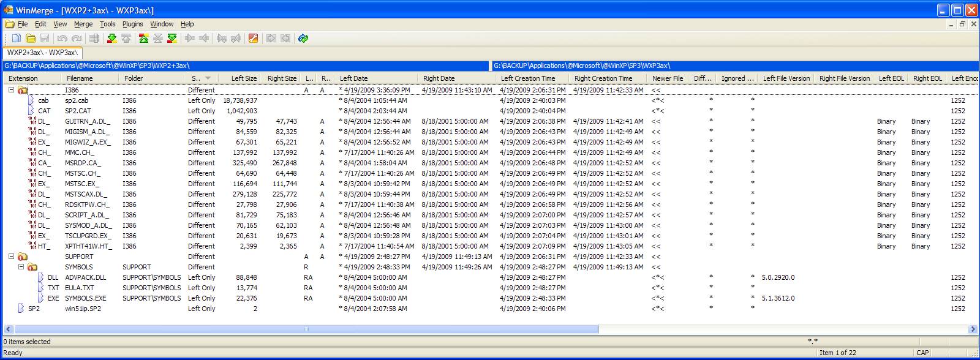The image size is (980, 360).
Task: Go to the next difference icon
Action: [x=111, y=39]
